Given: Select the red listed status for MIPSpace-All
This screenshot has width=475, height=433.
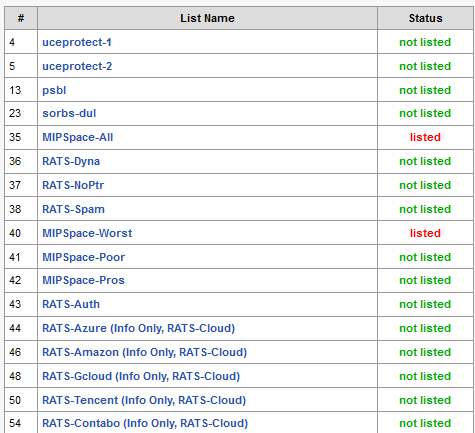Looking at the screenshot, I should tap(425, 137).
